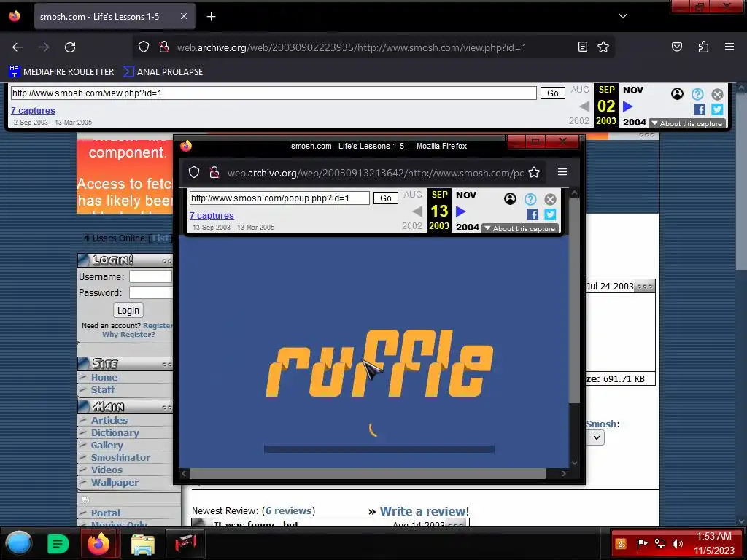Open a new tab with the plus icon
Screen dimensions: 747x560
coord(211,17)
